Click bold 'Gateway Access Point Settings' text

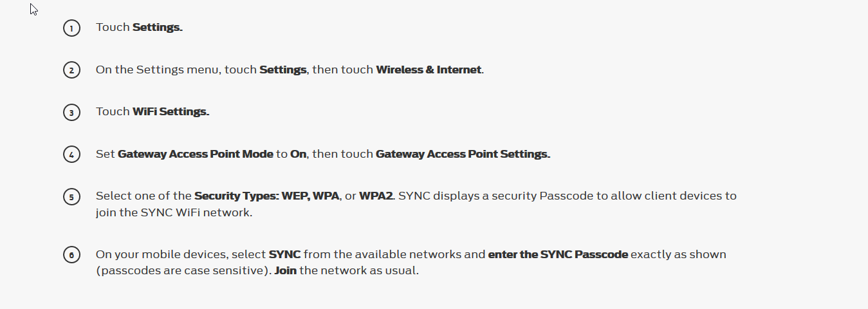coord(463,154)
